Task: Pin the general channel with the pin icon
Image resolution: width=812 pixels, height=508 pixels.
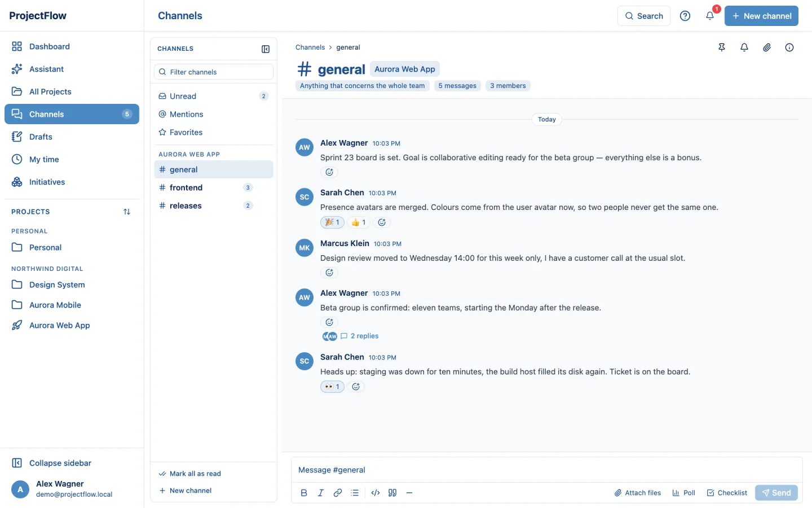Action: tap(722, 47)
